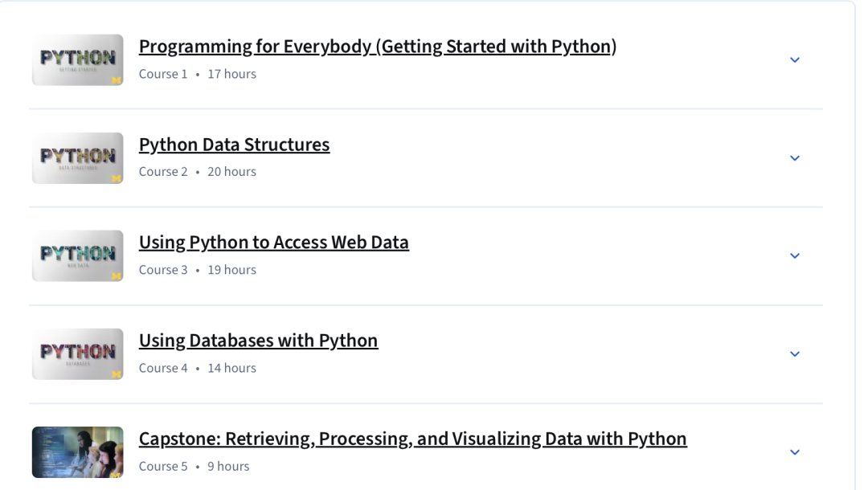Open Programming for Everybody course link
Screen dimensions: 868x490
(x=377, y=47)
